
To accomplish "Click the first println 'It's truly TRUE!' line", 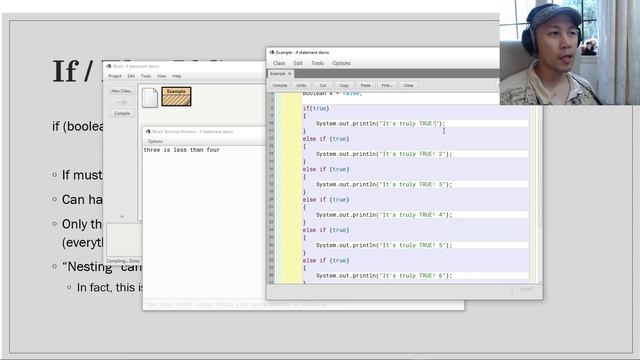I will pyautogui.click(x=380, y=124).
